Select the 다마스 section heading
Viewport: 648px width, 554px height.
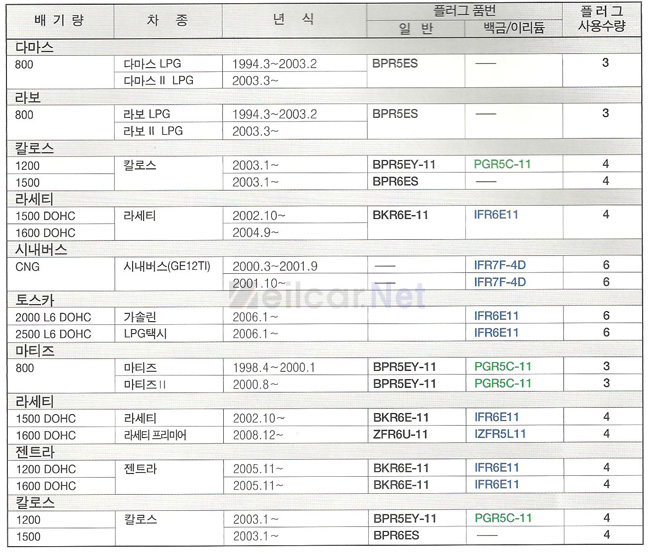pyautogui.click(x=34, y=47)
